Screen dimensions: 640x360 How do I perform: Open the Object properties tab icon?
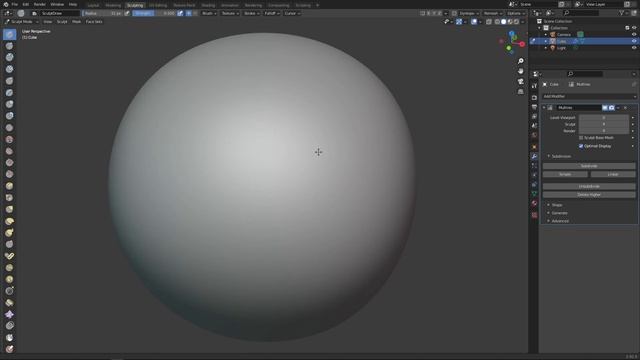[534, 147]
